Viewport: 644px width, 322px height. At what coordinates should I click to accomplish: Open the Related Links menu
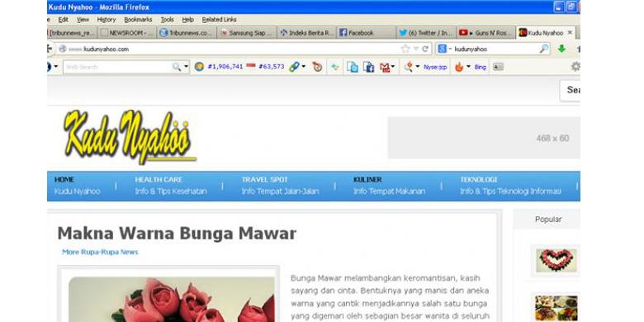[219, 19]
